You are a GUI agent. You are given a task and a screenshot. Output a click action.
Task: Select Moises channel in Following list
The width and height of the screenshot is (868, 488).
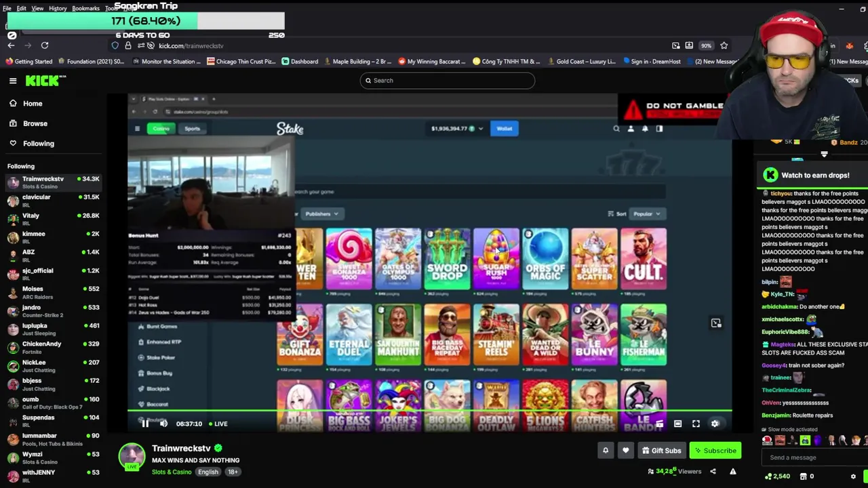tap(53, 292)
